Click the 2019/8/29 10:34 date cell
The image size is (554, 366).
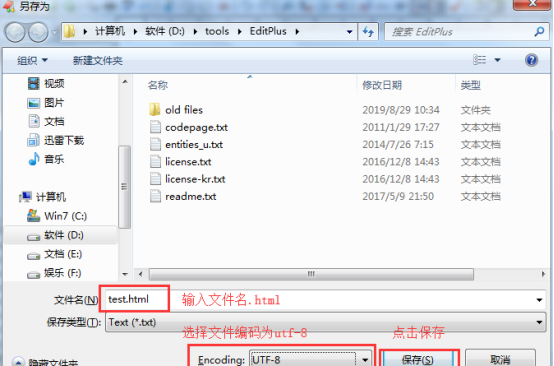[x=401, y=110]
